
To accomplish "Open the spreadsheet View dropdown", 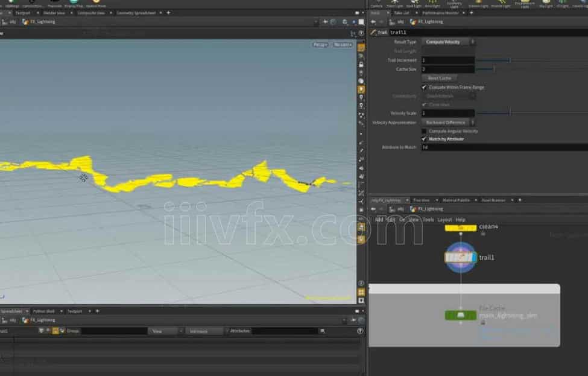I will click(166, 331).
